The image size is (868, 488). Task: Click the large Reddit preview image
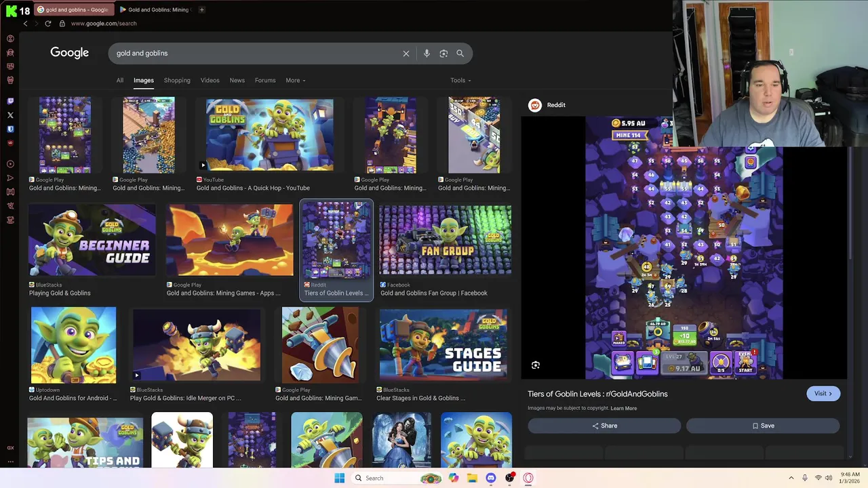pos(684,247)
